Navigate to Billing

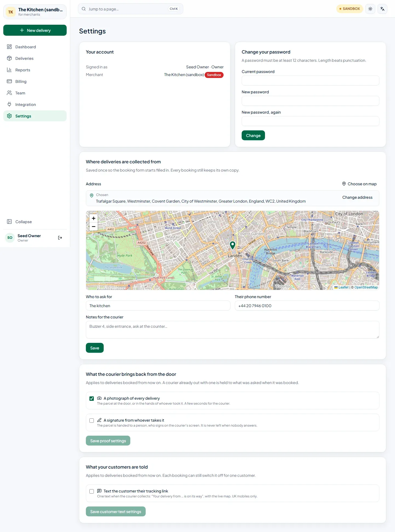coord(35,82)
